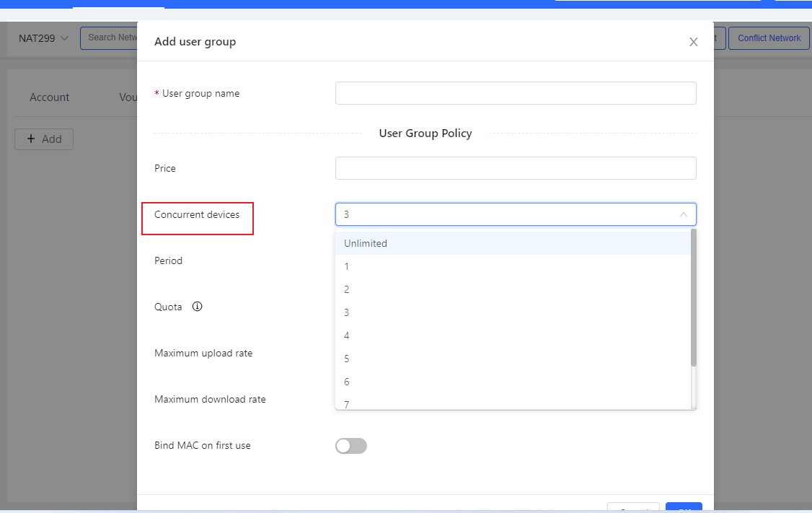The width and height of the screenshot is (812, 513).
Task: Select 3 in the dropdown list
Action: coord(347,312)
